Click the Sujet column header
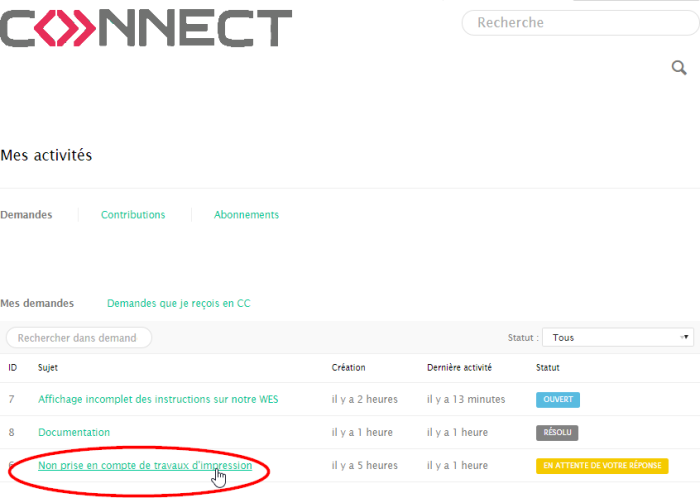Viewport: 700px width, 498px height. [48, 368]
